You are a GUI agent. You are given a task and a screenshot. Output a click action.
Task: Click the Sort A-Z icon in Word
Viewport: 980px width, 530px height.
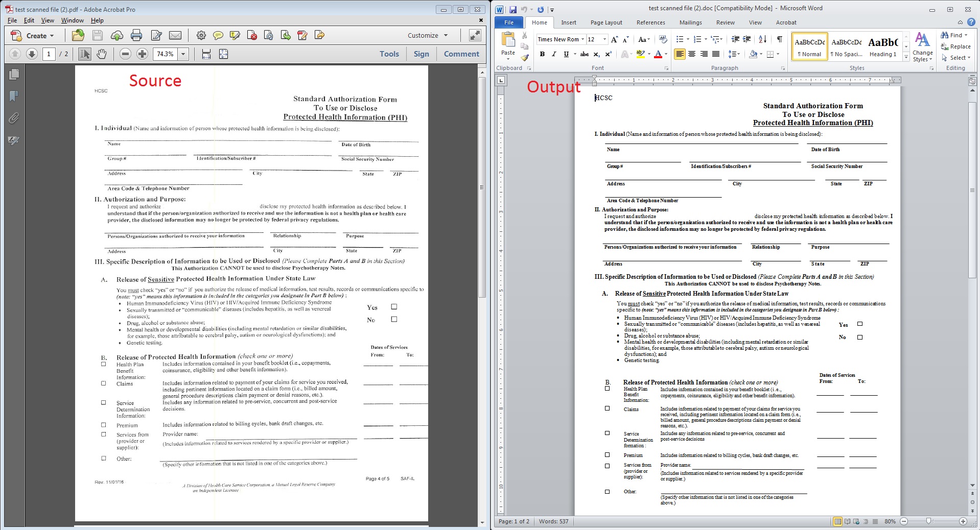click(x=762, y=39)
